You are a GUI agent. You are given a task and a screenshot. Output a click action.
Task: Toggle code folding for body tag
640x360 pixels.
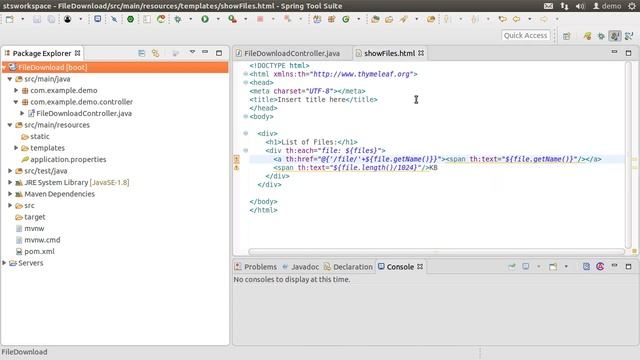245,116
